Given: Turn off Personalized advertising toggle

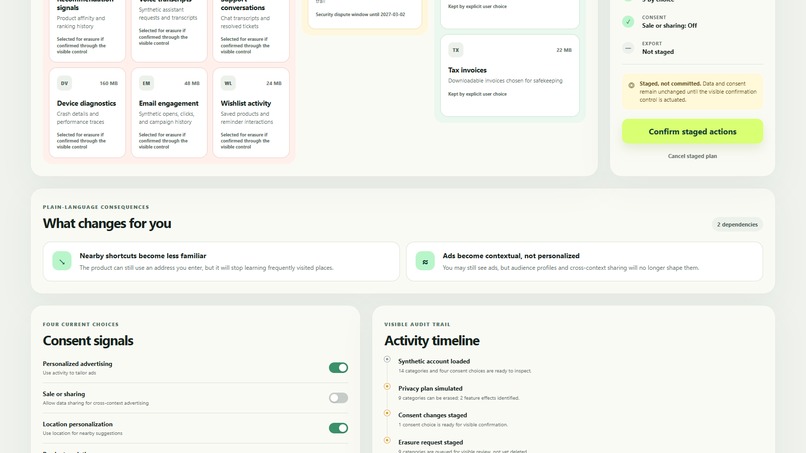Looking at the screenshot, I should 338,368.
